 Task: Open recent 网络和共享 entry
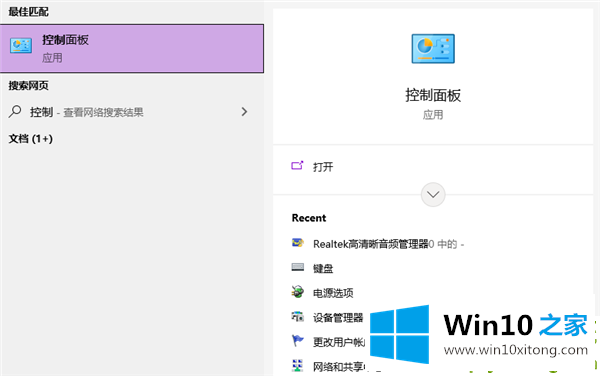click(338, 366)
